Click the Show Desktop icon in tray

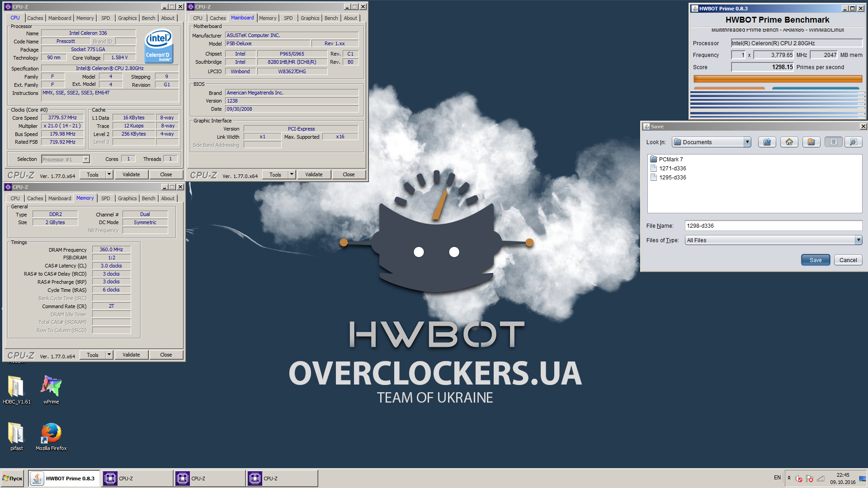pos(863,479)
